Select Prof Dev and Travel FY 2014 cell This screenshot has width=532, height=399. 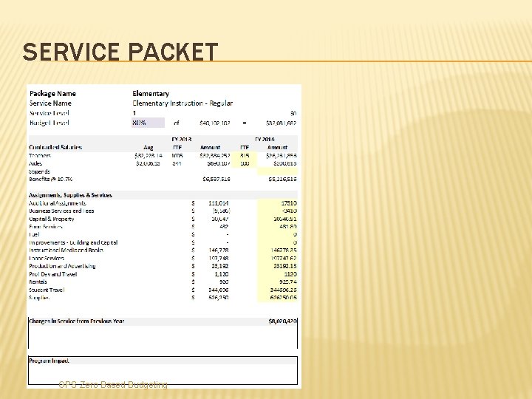click(x=277, y=274)
